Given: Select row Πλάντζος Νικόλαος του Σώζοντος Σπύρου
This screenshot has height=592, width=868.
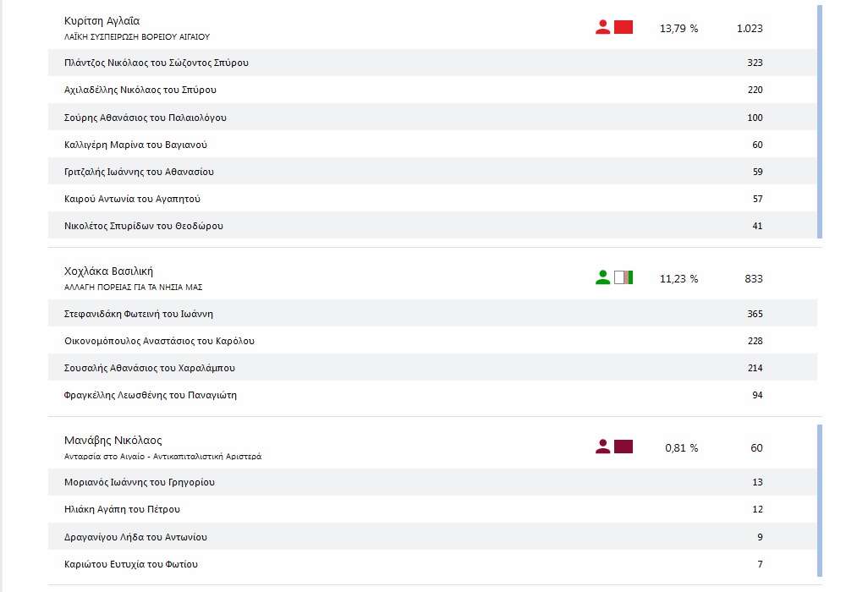Looking at the screenshot, I should tap(157, 63).
